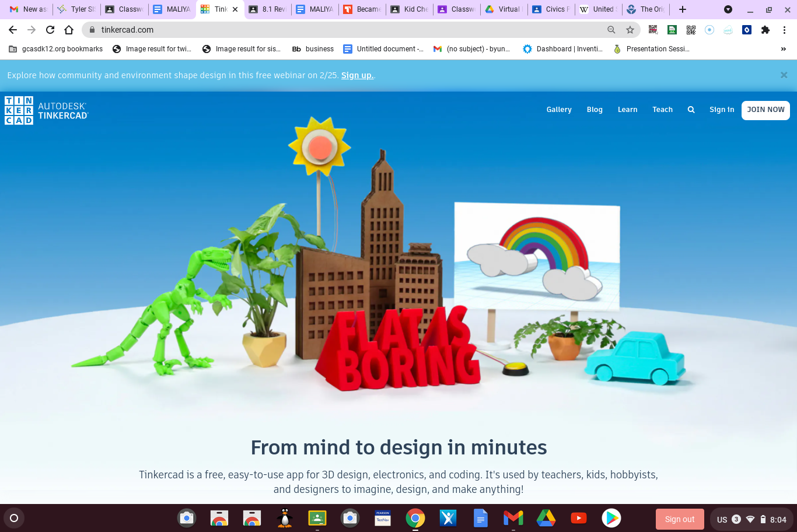
Task: Expand the hidden bookmarks chevron
Action: point(783,49)
